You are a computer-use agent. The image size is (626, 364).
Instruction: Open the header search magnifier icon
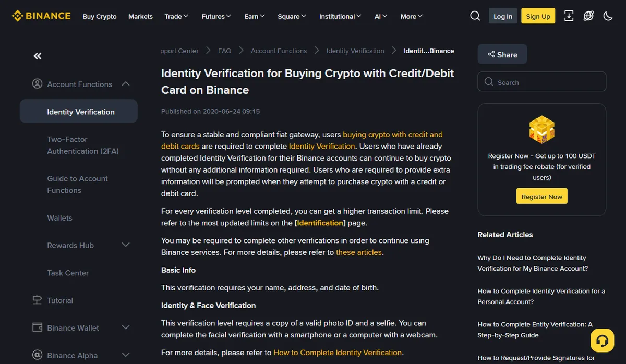point(475,16)
